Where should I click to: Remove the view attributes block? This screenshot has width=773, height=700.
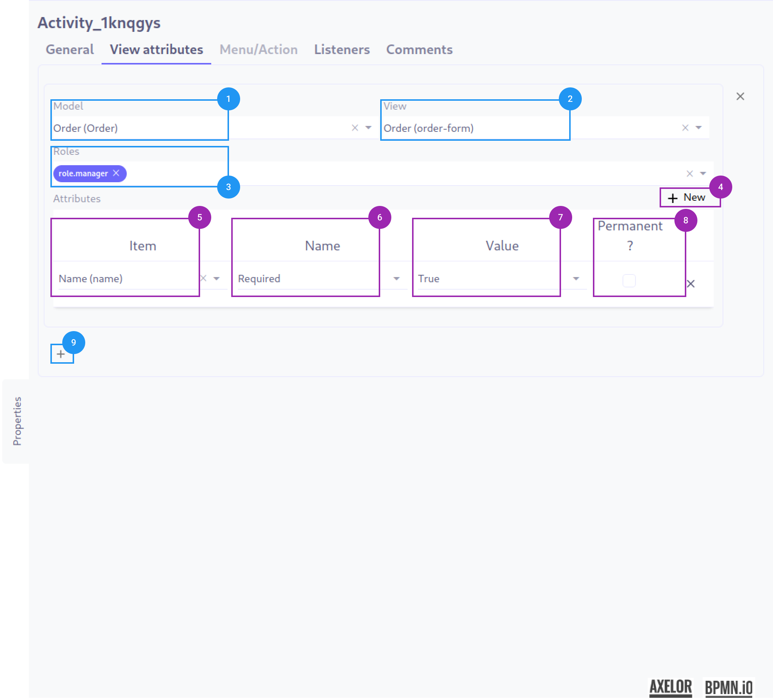pyautogui.click(x=740, y=97)
